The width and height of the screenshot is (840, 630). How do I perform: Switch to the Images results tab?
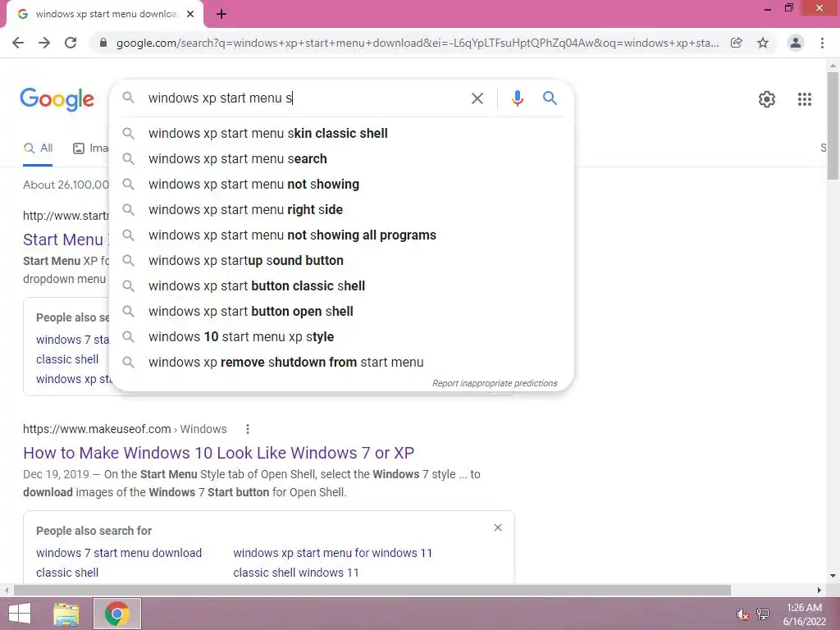pos(90,148)
